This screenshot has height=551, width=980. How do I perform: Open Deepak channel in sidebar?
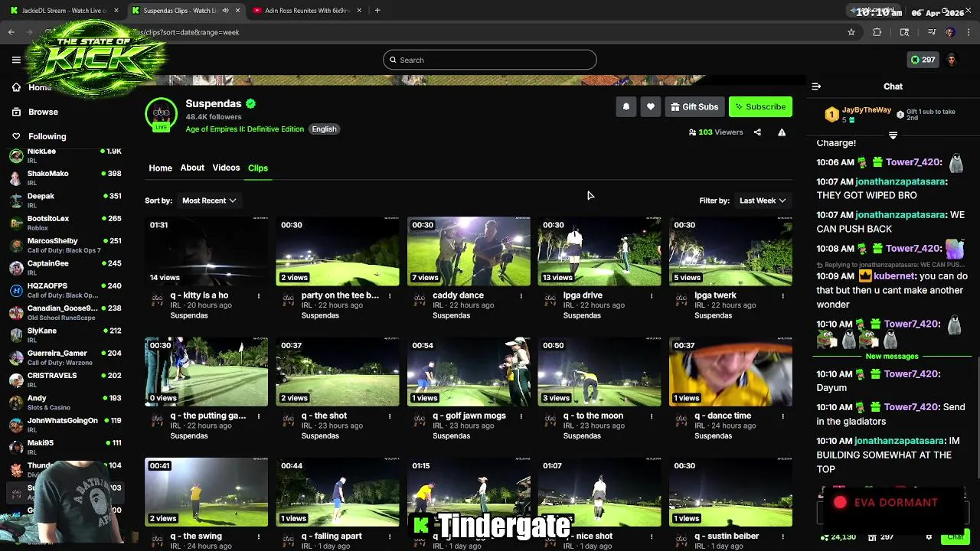(x=65, y=201)
